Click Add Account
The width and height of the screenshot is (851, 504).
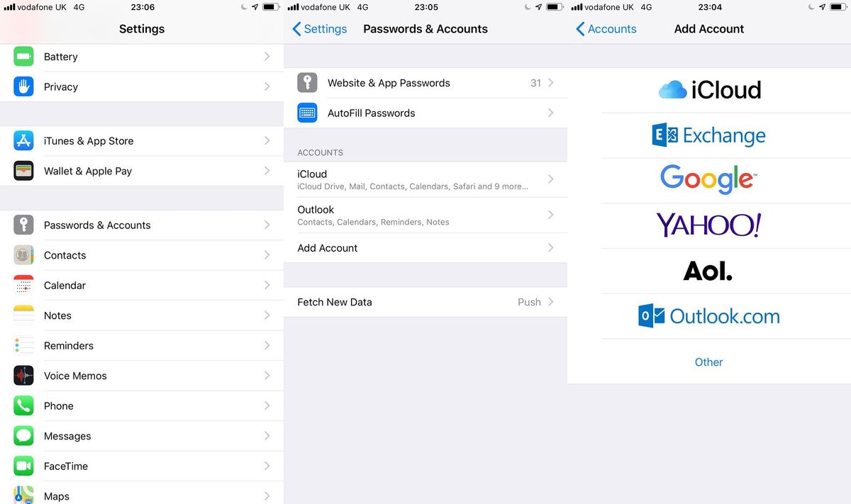click(327, 247)
